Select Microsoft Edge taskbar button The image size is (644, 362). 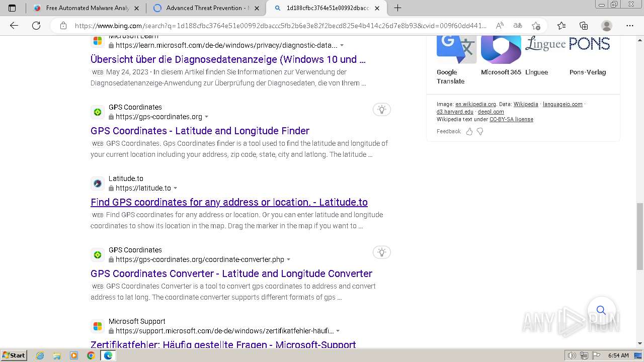pyautogui.click(x=108, y=355)
